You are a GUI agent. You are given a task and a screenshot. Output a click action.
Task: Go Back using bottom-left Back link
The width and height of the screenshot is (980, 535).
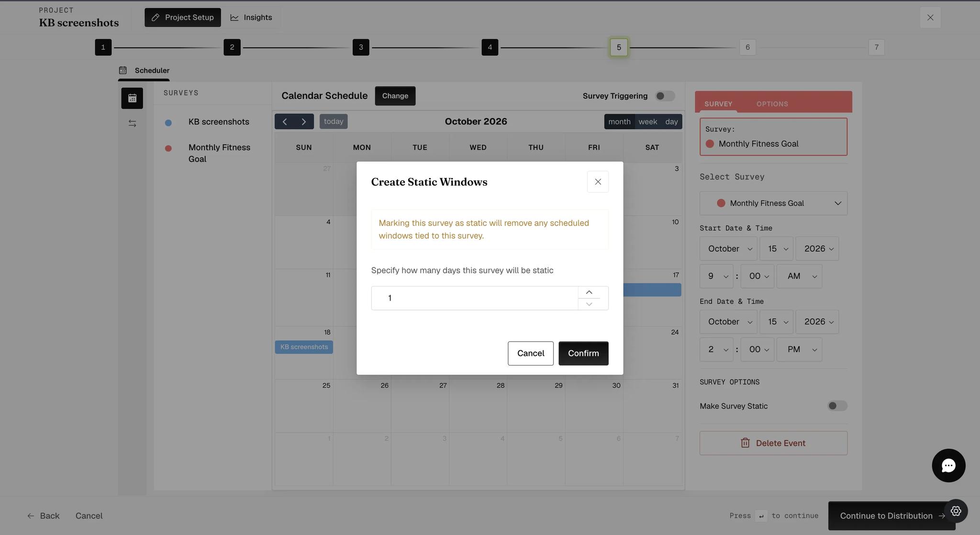[44, 516]
